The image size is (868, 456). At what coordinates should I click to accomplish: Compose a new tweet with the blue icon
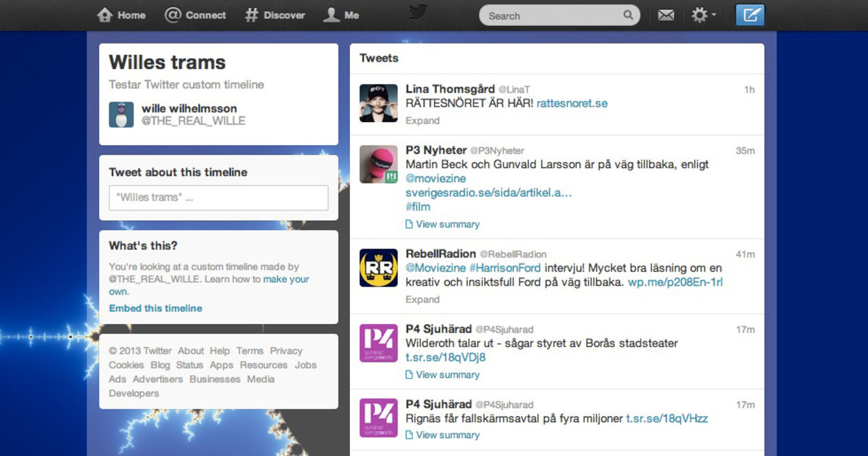[750, 14]
